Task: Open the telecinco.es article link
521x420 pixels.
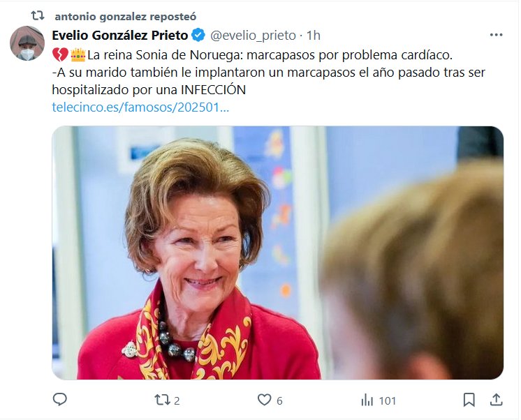Action: point(140,108)
